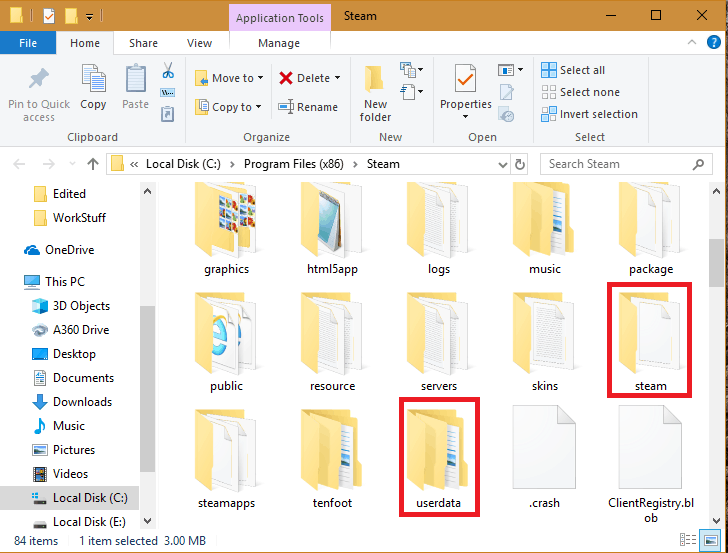Image resolution: width=728 pixels, height=553 pixels.
Task: Open A360 Drive in sidebar
Action: pyautogui.click(x=71, y=330)
